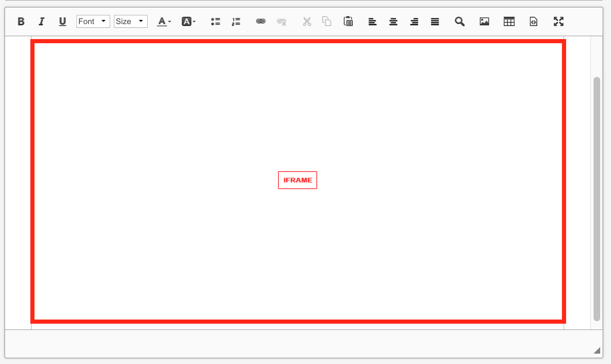Image resolution: width=611 pixels, height=364 pixels.
Task: Open the background color picker
Action: click(x=188, y=21)
